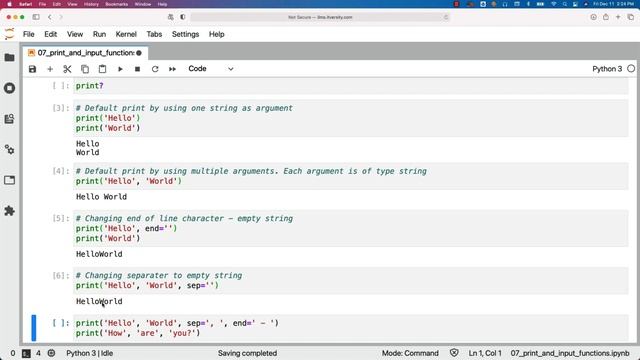Open the View menu

pyautogui.click(x=75, y=34)
